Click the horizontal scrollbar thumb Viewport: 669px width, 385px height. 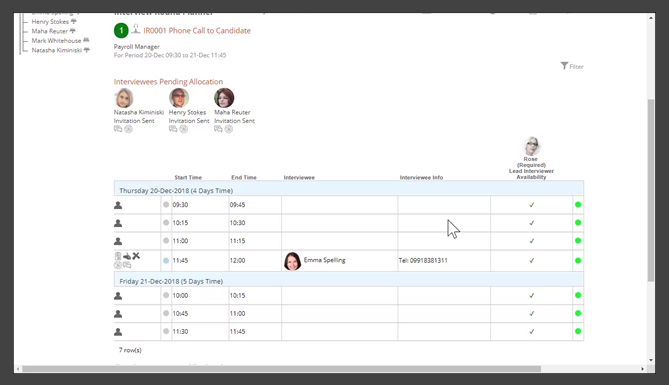282,369
